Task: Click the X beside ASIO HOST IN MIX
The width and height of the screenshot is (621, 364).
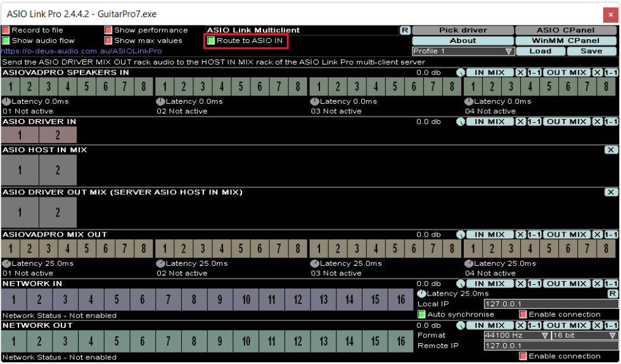Action: click(610, 150)
